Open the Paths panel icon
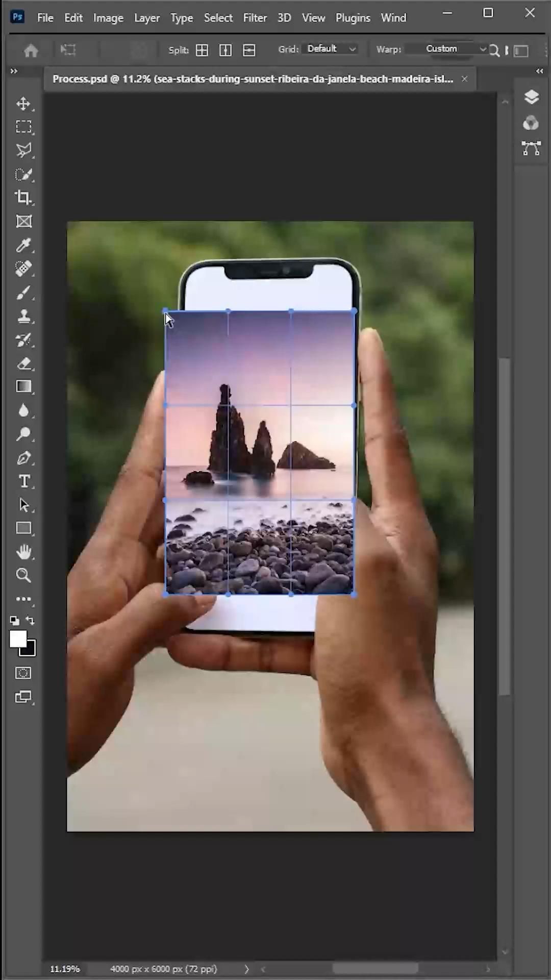551x980 pixels. point(531,149)
